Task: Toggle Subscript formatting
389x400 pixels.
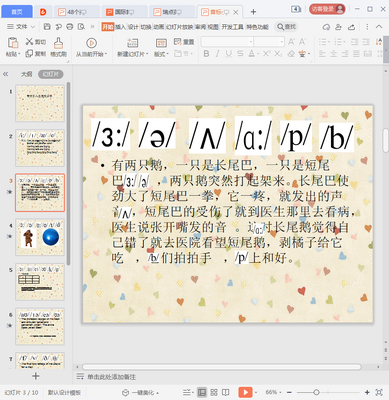Action: pos(278,53)
